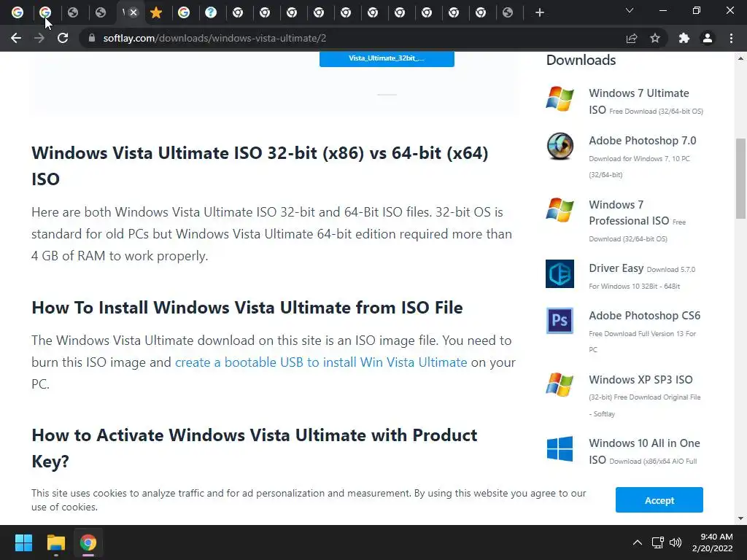Viewport: 747px width, 560px height.
Task: Open the volume speaker tray icon
Action: [676, 542]
